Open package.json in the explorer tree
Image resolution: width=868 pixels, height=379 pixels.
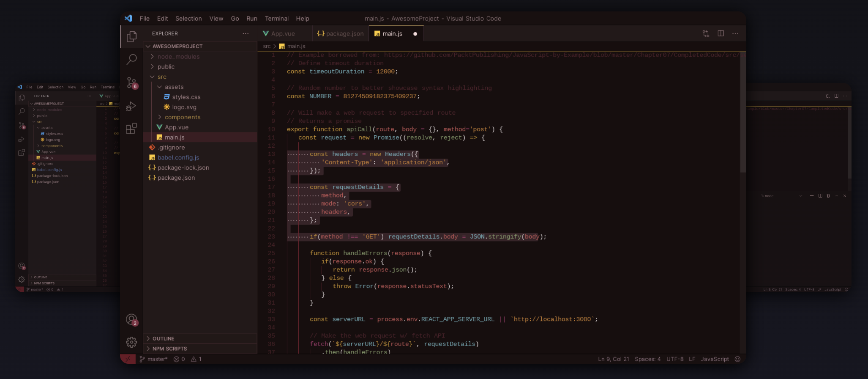pos(200,178)
